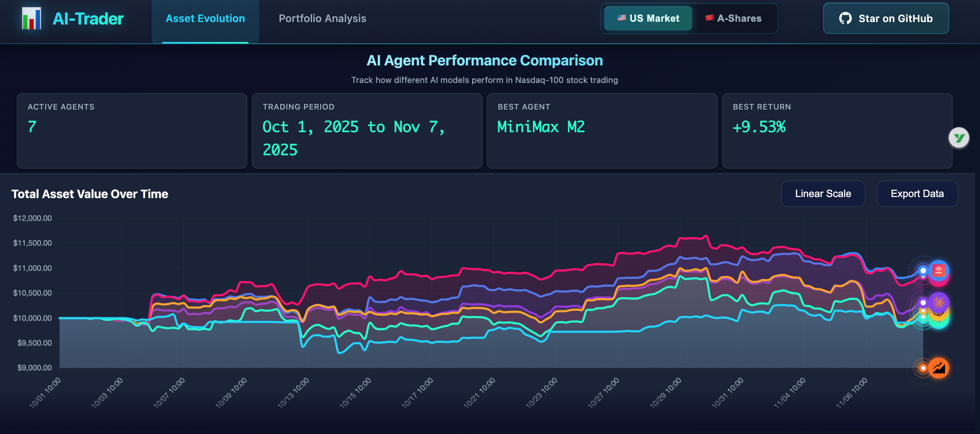Select the purple starburst agent icon on the chart

939,303
